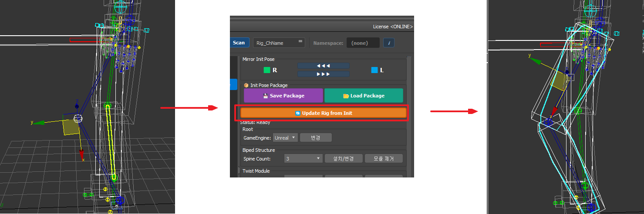Open the GameEngine Unreal dropdown
The width and height of the screenshot is (644, 214).
point(286,138)
